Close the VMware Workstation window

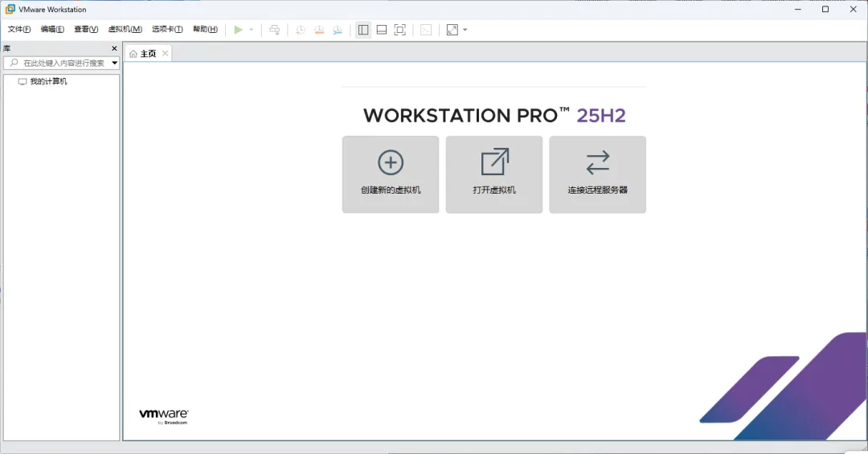pyautogui.click(x=853, y=10)
